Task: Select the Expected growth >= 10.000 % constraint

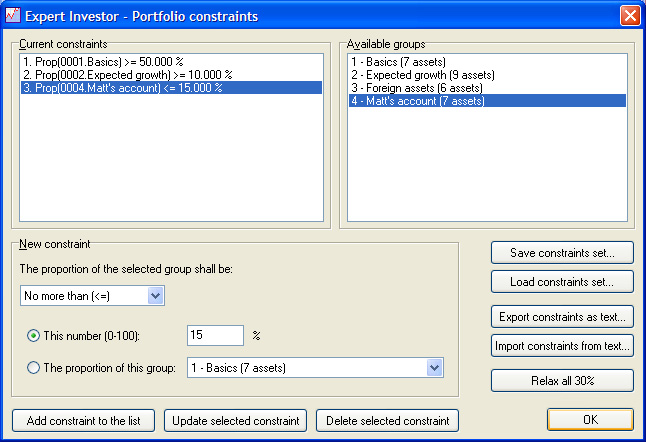Action: pyautogui.click(x=126, y=75)
